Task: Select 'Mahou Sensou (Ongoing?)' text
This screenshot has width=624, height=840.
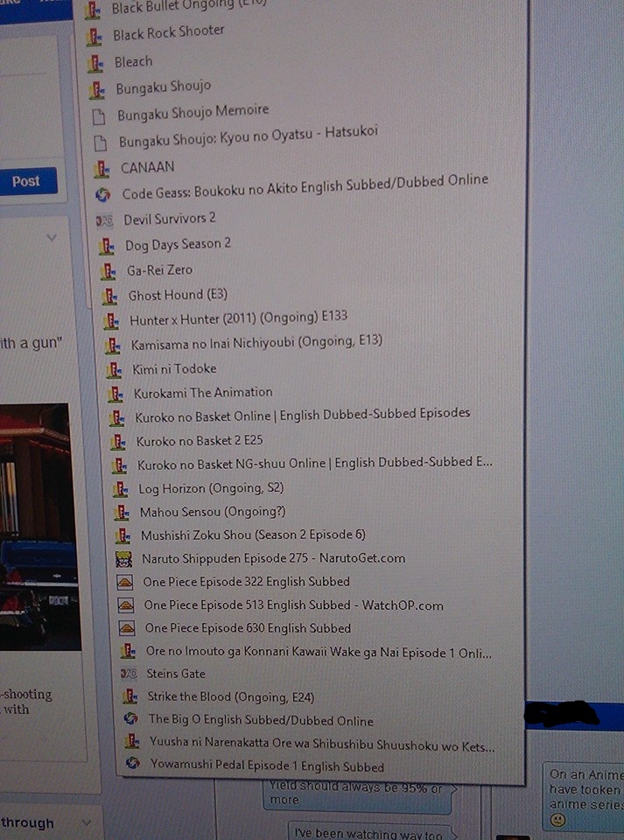Action: click(x=213, y=512)
